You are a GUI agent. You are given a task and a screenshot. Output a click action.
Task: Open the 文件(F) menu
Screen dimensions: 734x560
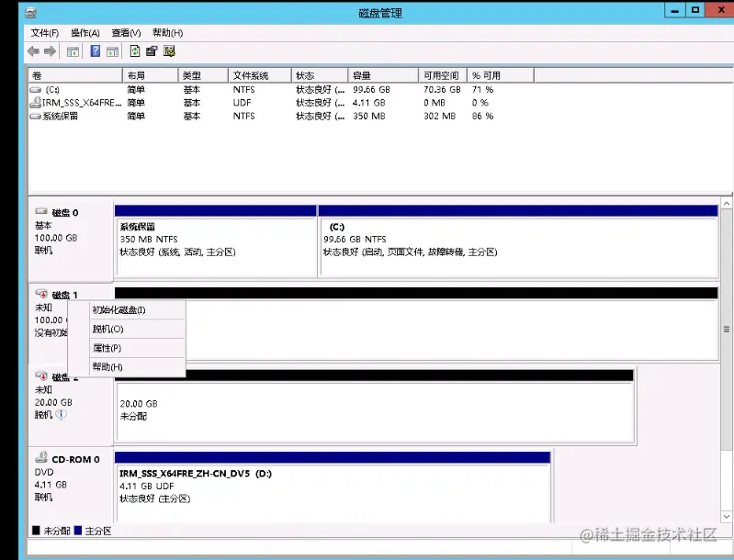45,33
